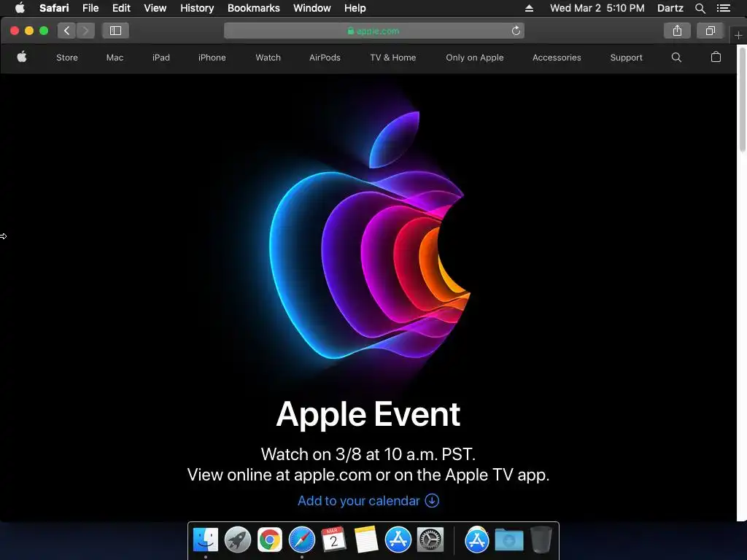This screenshot has height=560, width=747.
Task: Go back with Safari's back arrow
Action: coord(66,31)
